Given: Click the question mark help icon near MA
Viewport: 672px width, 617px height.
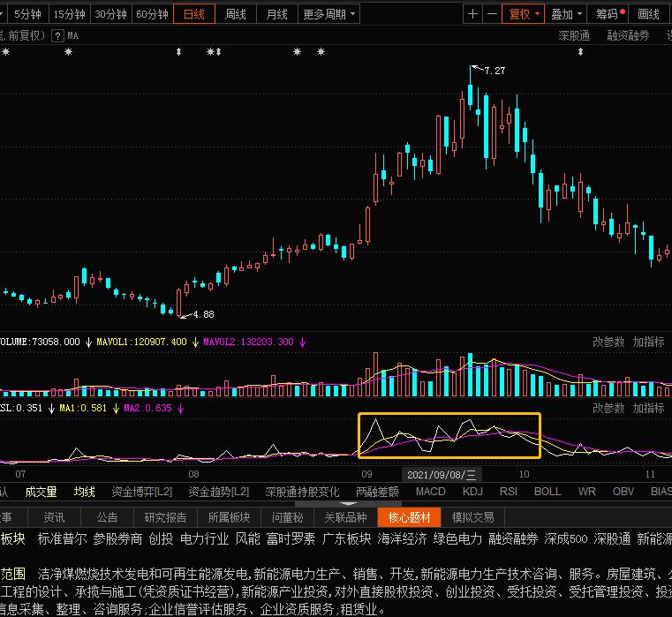Looking at the screenshot, I should click(57, 36).
